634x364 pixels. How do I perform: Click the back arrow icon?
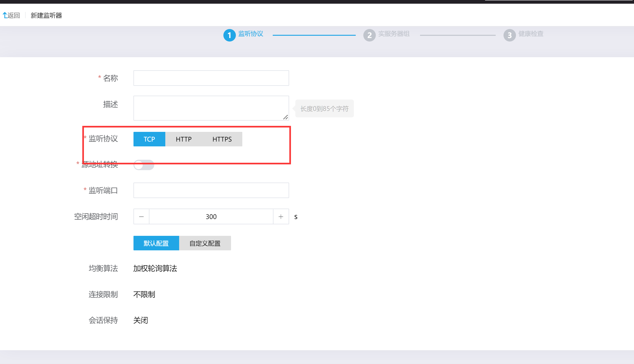coord(5,15)
